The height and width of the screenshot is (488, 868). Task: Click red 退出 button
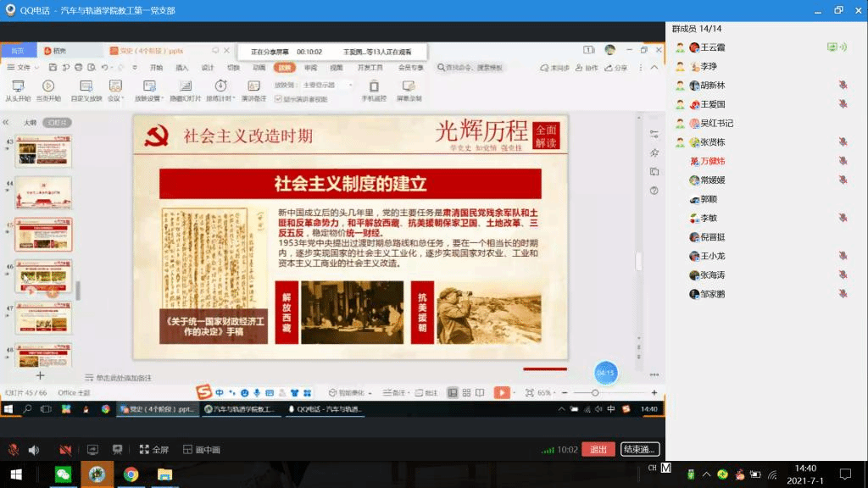(x=598, y=449)
